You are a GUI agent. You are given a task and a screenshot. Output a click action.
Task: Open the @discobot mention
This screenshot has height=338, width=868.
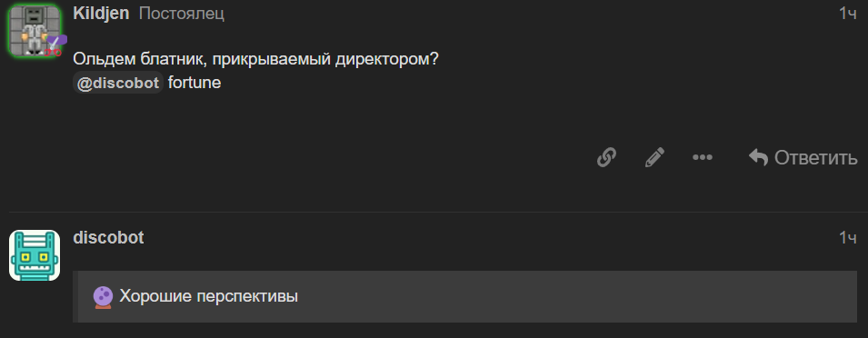pyautogui.click(x=118, y=83)
